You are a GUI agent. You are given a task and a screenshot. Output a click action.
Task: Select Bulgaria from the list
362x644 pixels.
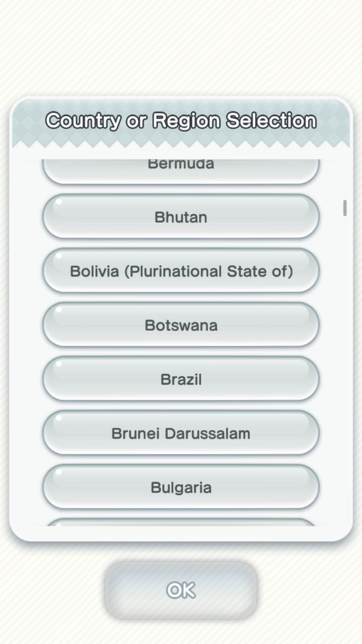coord(181,487)
